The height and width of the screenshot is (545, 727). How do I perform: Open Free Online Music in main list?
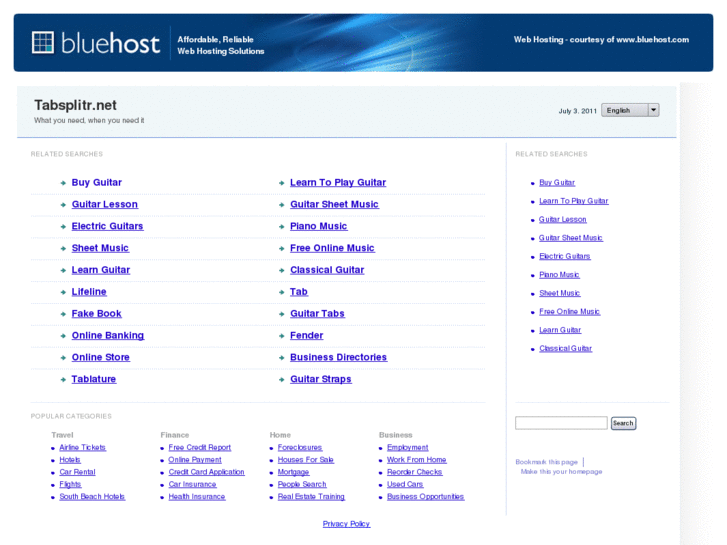pyautogui.click(x=332, y=248)
